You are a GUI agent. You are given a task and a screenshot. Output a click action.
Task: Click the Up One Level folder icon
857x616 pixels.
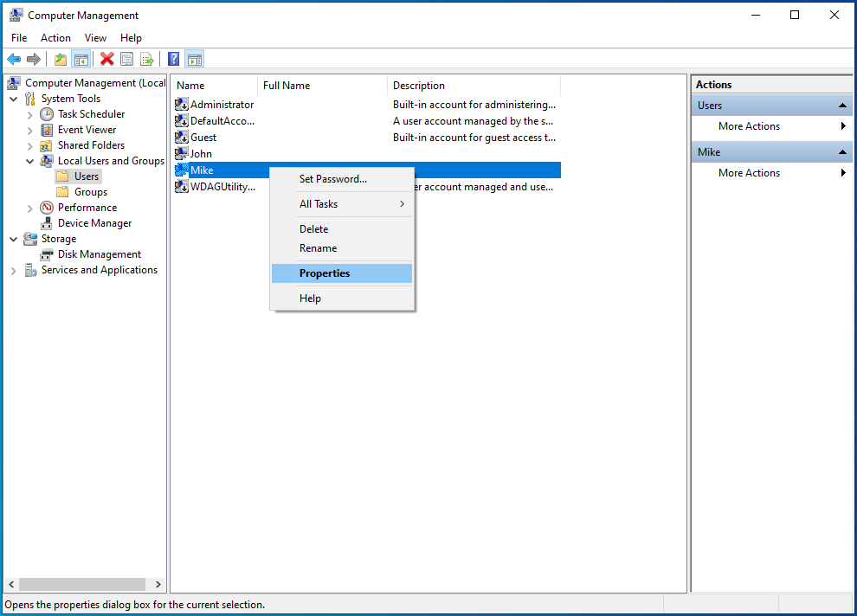[60, 59]
